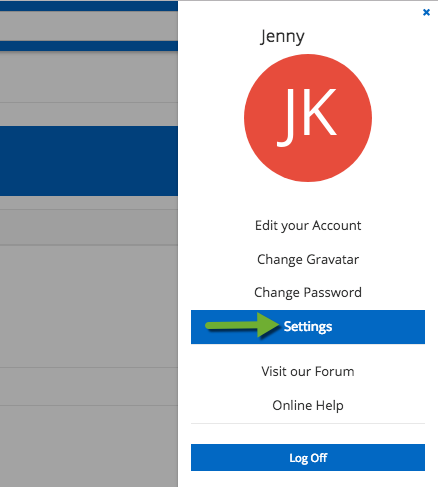
Task: Choose Change Gravatar option
Action: point(308,259)
